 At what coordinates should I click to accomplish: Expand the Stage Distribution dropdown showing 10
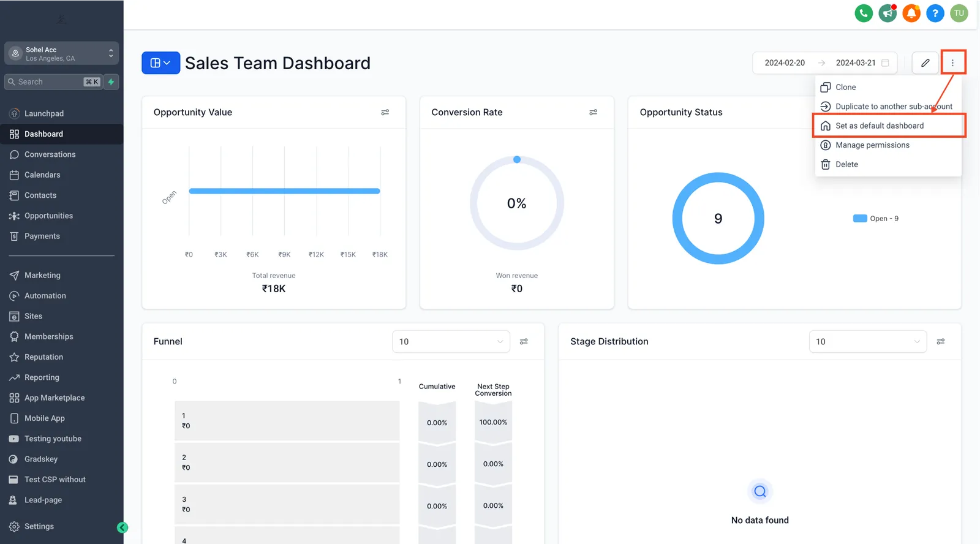[x=867, y=341]
